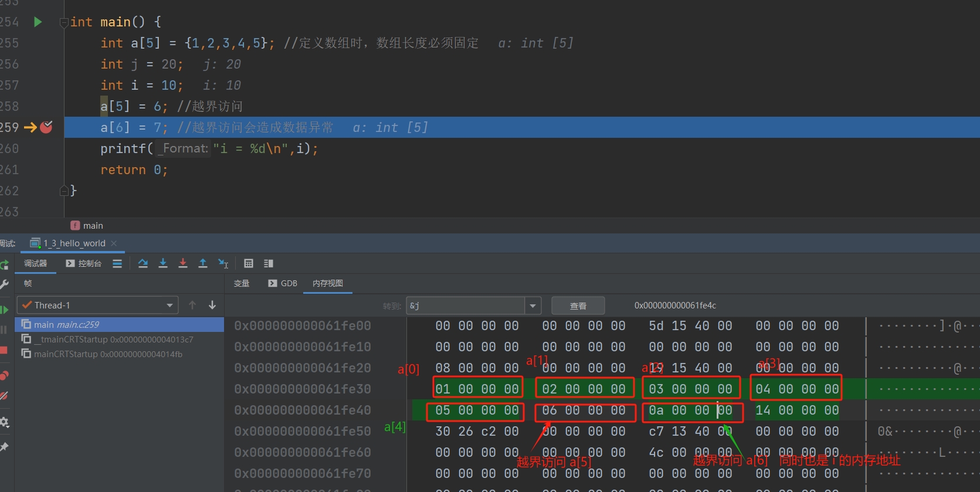Click the 查看 view button
980x492 pixels.
pos(578,306)
